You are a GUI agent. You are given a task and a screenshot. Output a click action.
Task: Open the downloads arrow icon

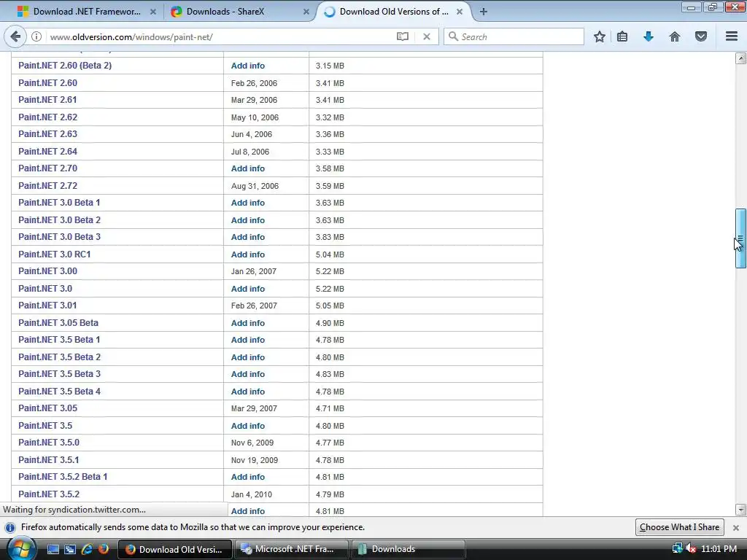pyautogui.click(x=649, y=36)
